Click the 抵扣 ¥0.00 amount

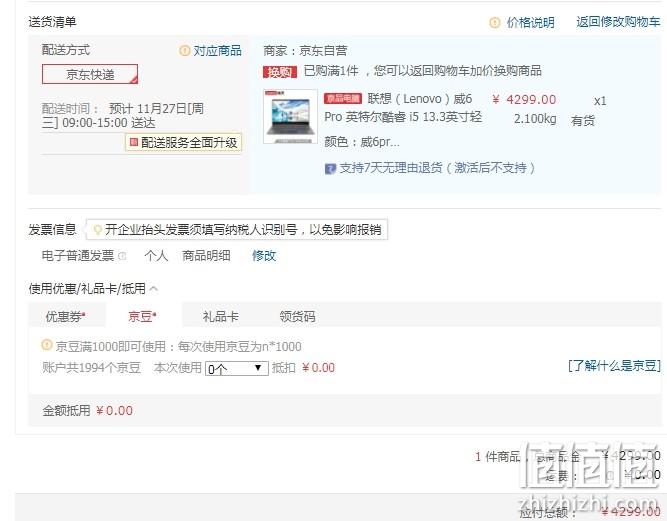click(x=303, y=367)
